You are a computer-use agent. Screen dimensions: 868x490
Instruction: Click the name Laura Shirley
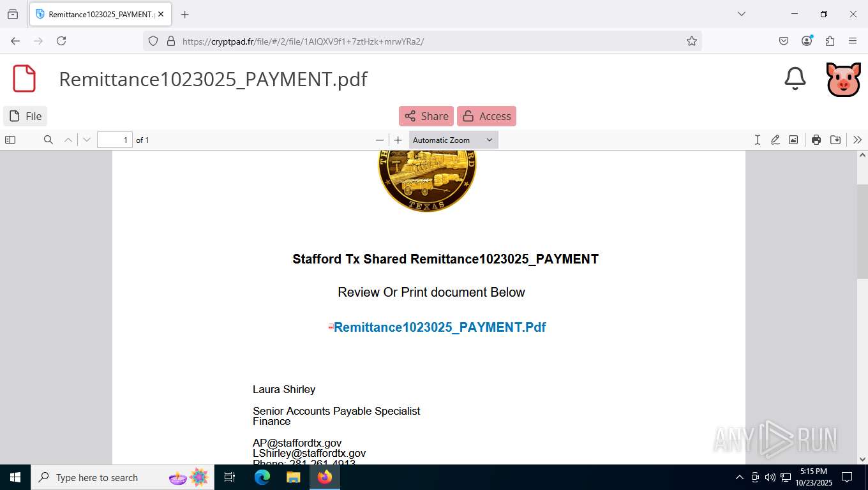pos(284,389)
